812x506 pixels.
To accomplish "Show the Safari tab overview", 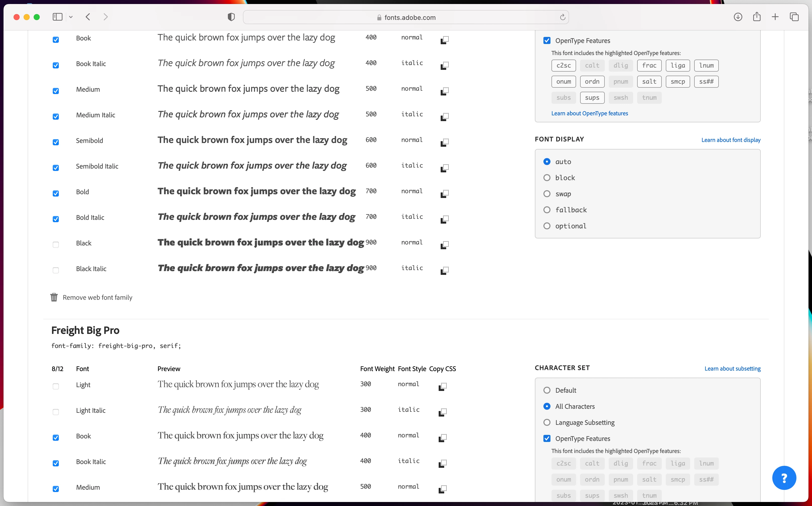I will pyautogui.click(x=794, y=17).
